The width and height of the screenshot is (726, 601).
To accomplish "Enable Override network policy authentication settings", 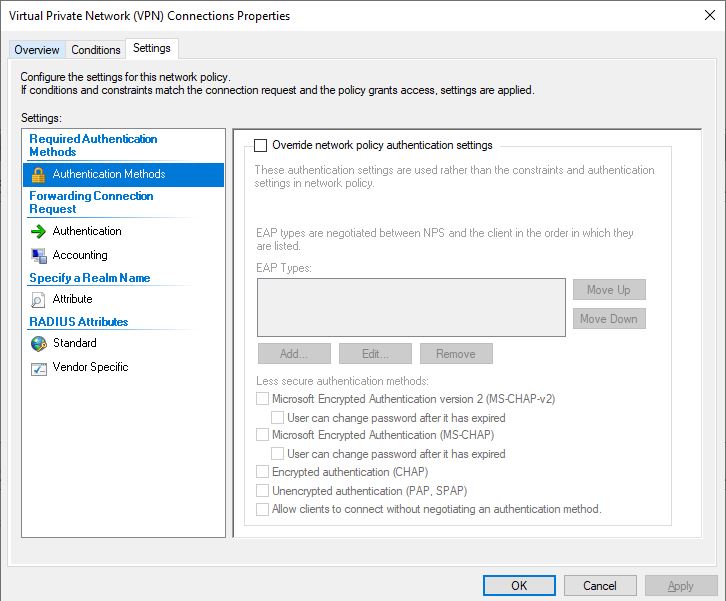I will coord(262,145).
